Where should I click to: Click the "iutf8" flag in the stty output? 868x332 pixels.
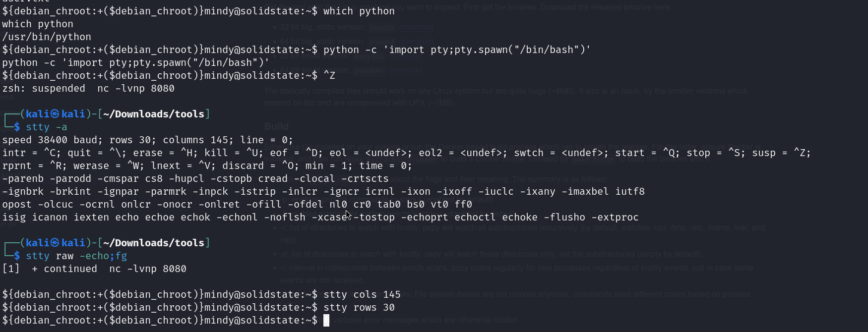point(630,192)
